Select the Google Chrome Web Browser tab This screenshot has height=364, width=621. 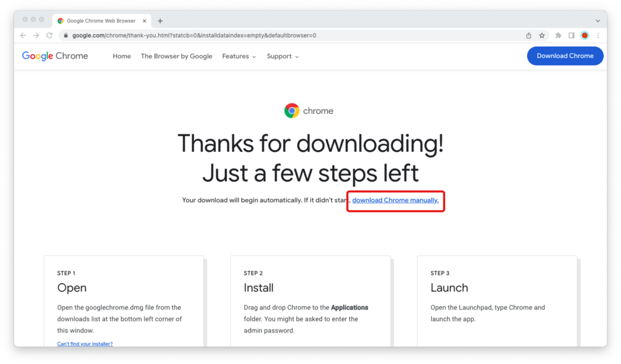click(x=101, y=21)
